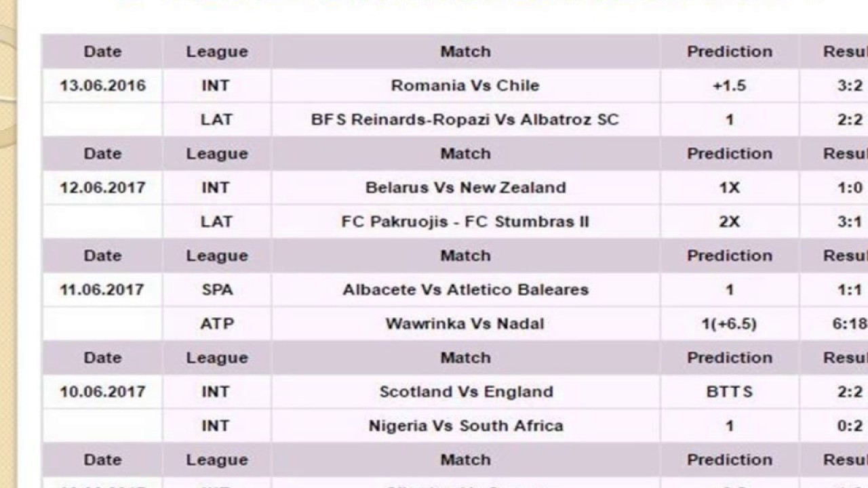Select the Albacete Vs Atletico Baleares row

465,290
